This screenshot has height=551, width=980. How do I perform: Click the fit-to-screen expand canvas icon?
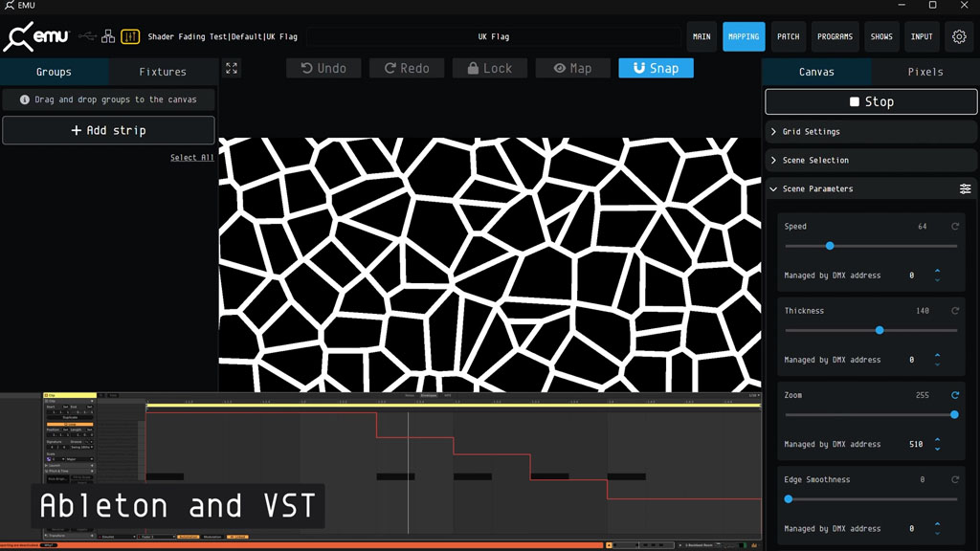pyautogui.click(x=232, y=69)
